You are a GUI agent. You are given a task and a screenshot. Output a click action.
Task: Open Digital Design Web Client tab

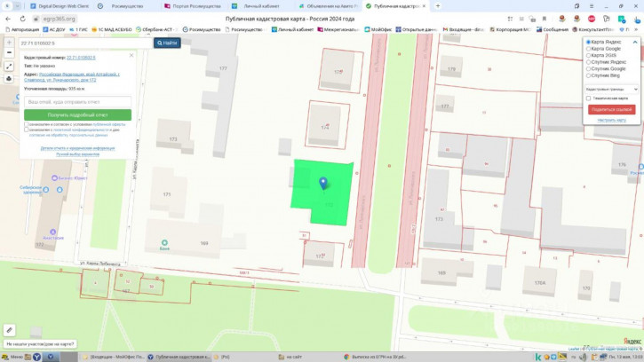click(x=62, y=5)
